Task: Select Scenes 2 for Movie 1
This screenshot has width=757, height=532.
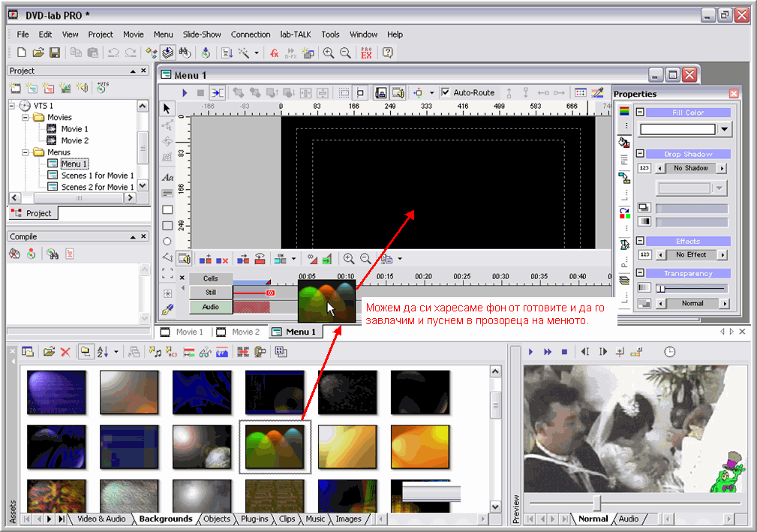Action: click(97, 187)
